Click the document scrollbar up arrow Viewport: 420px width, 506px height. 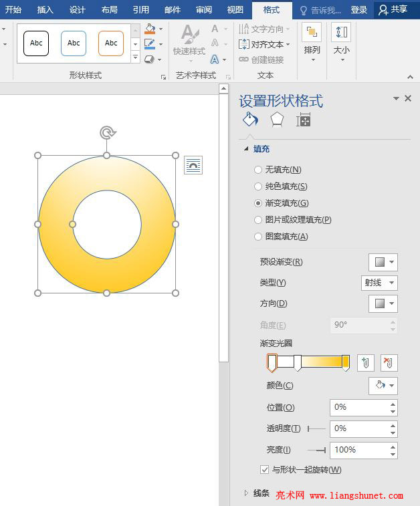(x=223, y=88)
